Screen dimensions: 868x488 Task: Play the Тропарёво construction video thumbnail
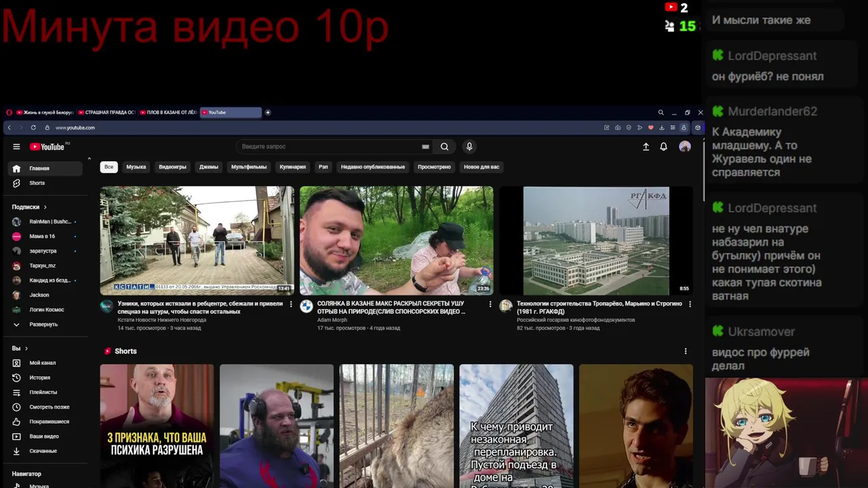point(596,241)
